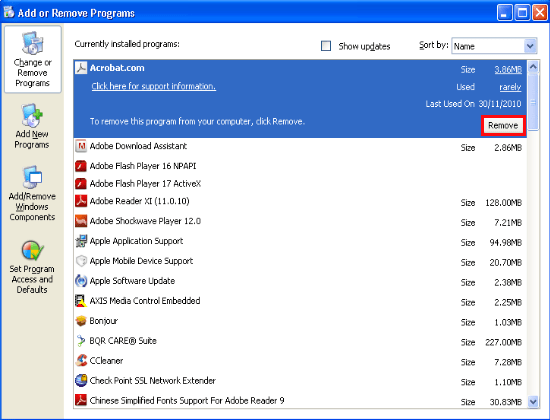The image size is (550, 420).
Task: Select Adobe Download Assistant icon
Action: pyautogui.click(x=81, y=146)
